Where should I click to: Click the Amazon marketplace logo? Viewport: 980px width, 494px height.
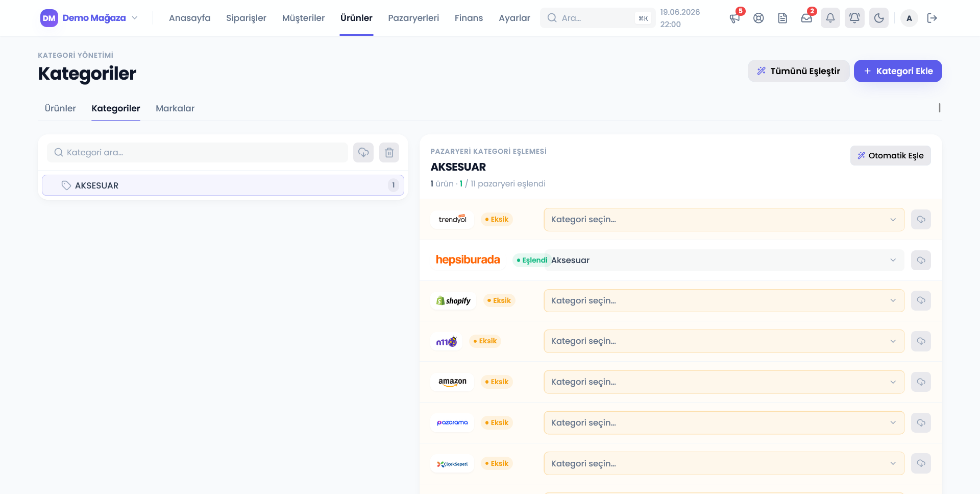452,382
